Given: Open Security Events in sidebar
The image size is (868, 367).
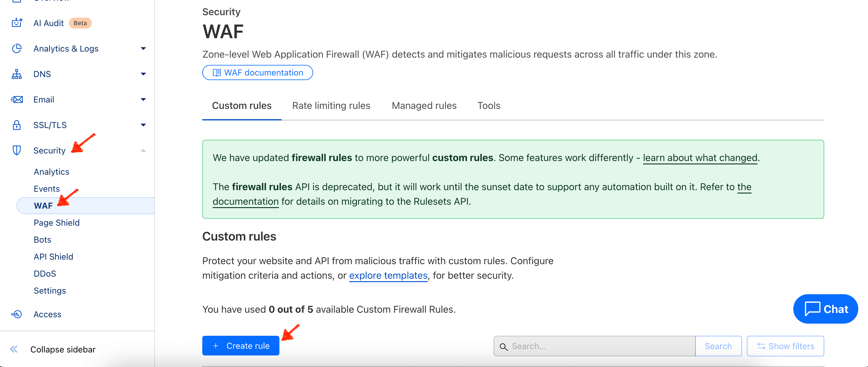Looking at the screenshot, I should 47,189.
